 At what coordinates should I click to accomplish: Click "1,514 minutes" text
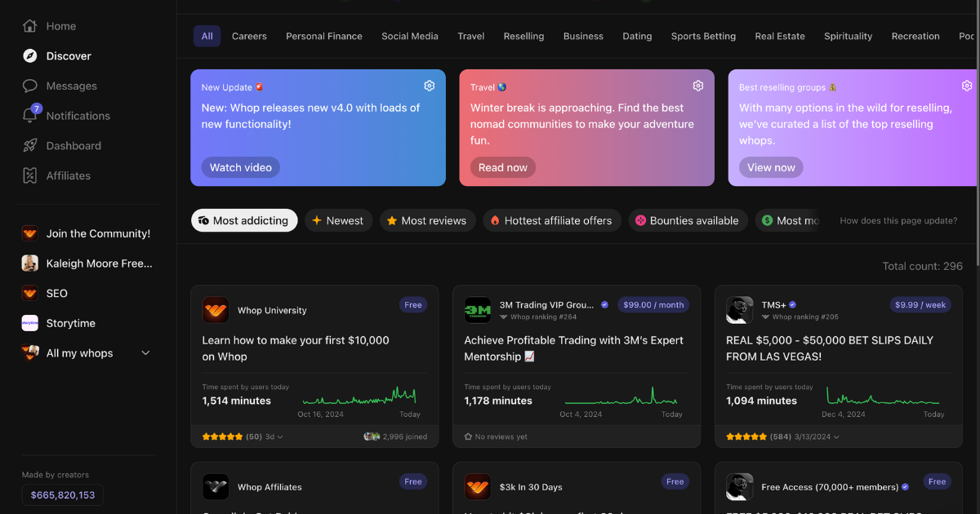(237, 401)
